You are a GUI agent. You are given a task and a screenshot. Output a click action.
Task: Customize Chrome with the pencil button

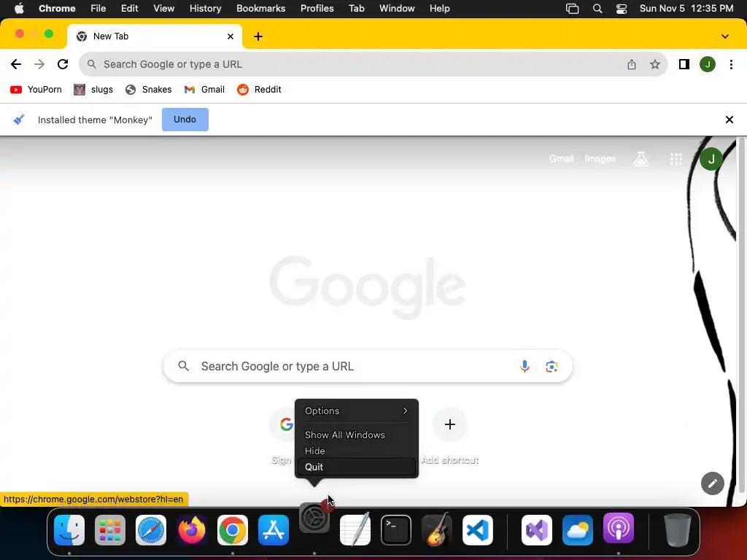pyautogui.click(x=713, y=484)
